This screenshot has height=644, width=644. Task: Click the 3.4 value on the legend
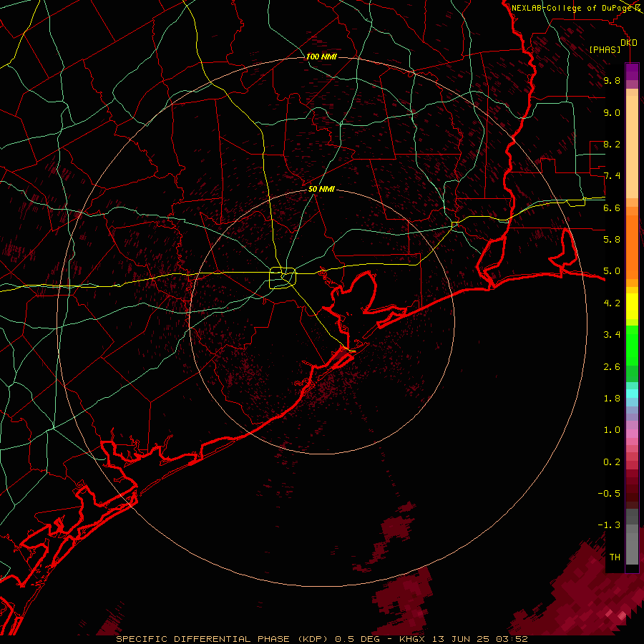point(612,335)
